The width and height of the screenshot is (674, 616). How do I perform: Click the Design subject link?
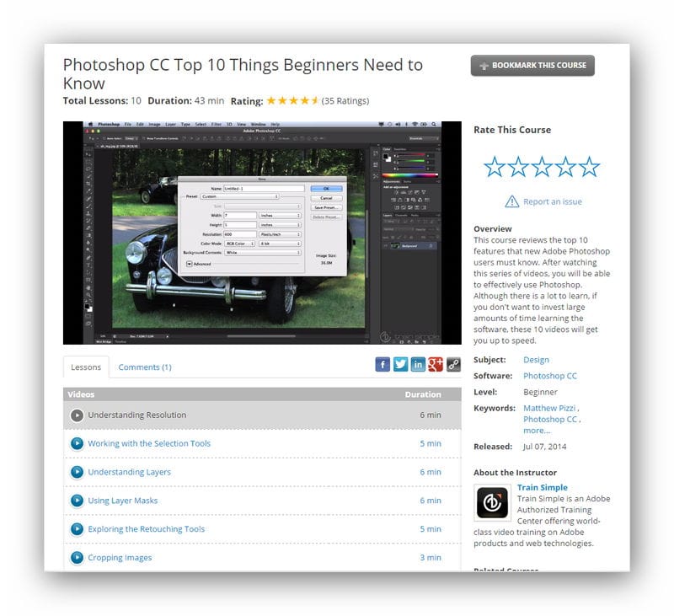click(x=536, y=359)
